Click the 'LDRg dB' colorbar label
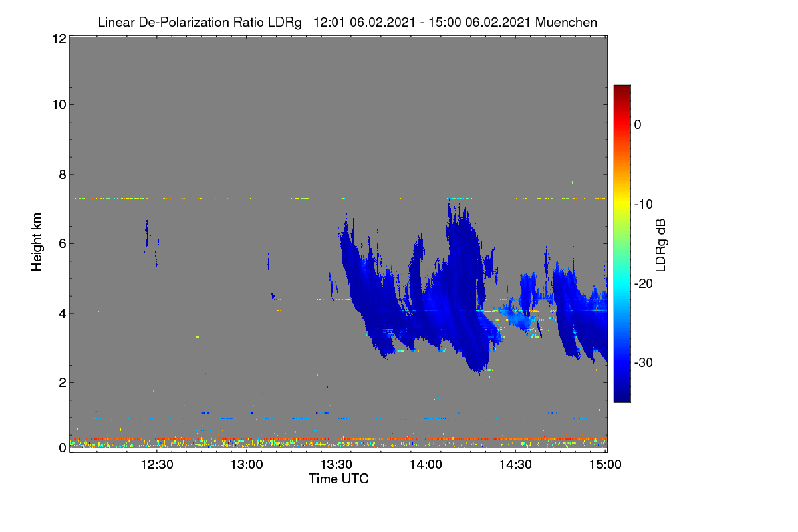The width and height of the screenshot is (798, 532). click(660, 244)
